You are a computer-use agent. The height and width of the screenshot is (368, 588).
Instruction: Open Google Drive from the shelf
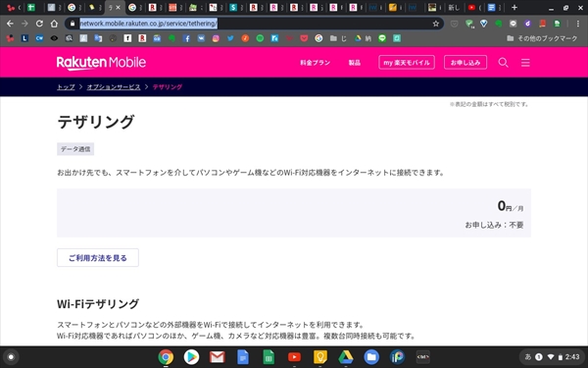pos(345,357)
